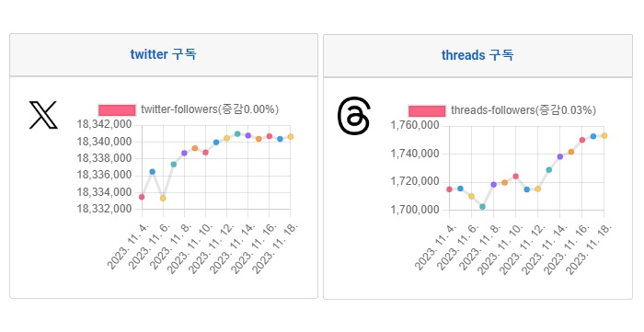Click the X (Twitter) logo icon
The image size is (644, 332).
point(43,115)
